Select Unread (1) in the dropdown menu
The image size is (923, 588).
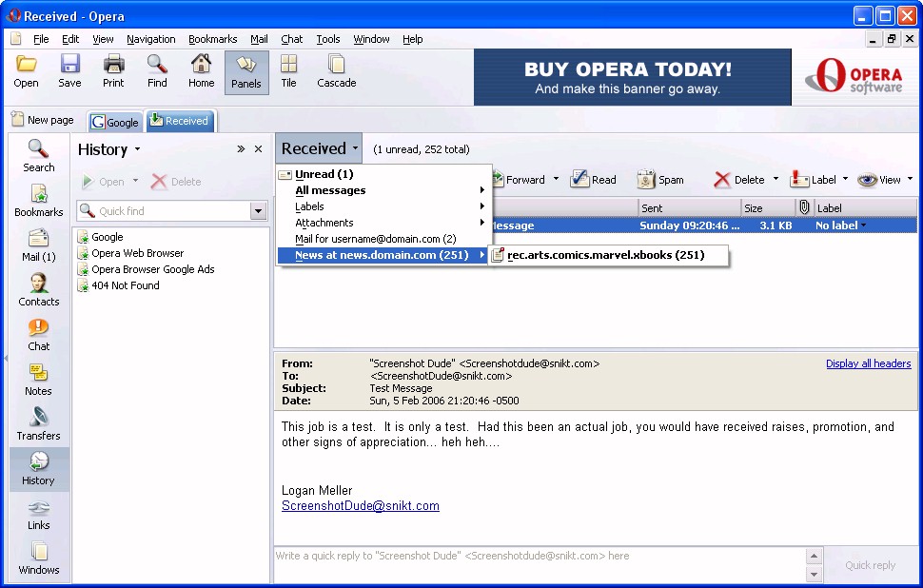tap(383, 174)
